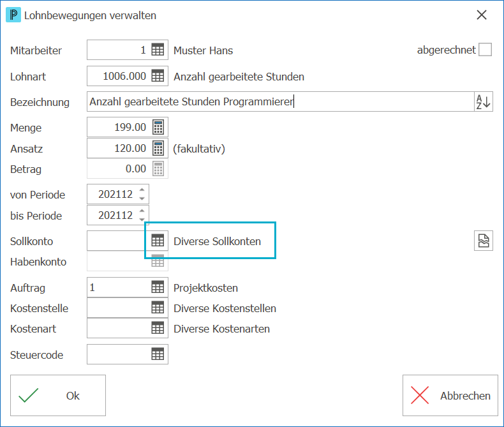Open the Sollkonto lookup table icon

[158, 241]
